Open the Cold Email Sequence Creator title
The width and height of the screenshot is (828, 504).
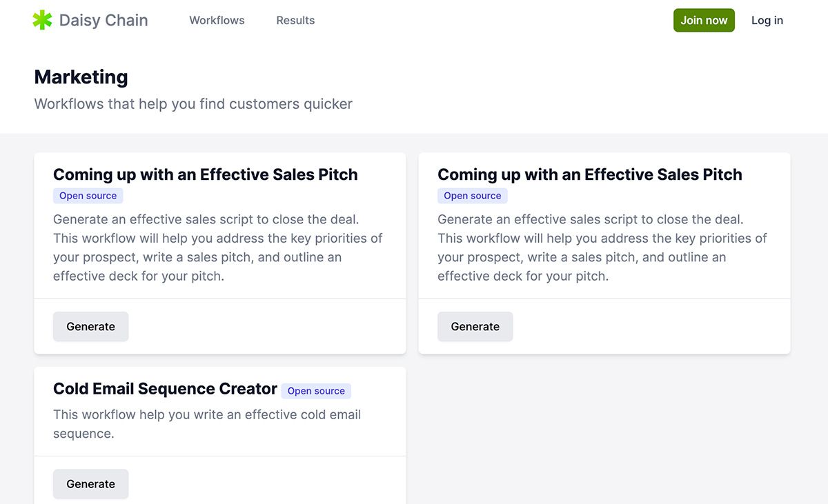click(x=165, y=389)
